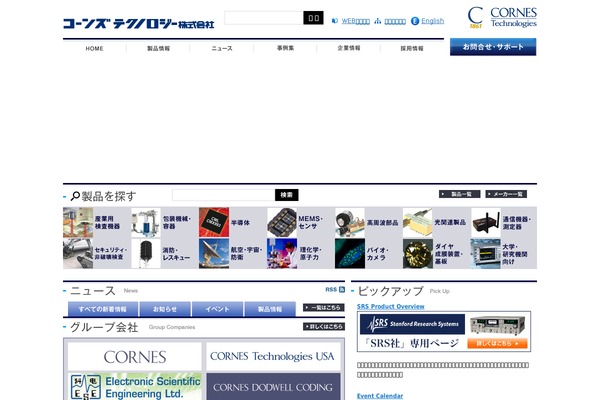The width and height of the screenshot is (600, 400).
Task: Click the black header search button
Action: [x=313, y=18]
